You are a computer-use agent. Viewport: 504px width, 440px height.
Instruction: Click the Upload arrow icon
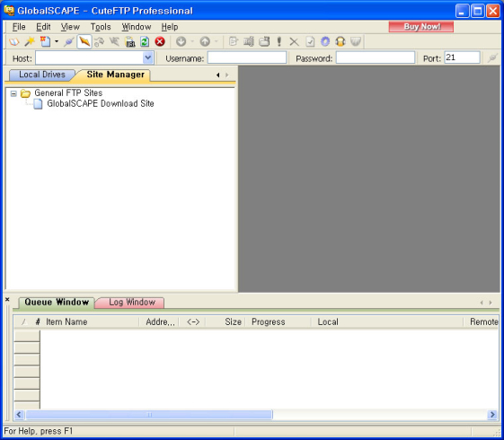pyautogui.click(x=205, y=41)
